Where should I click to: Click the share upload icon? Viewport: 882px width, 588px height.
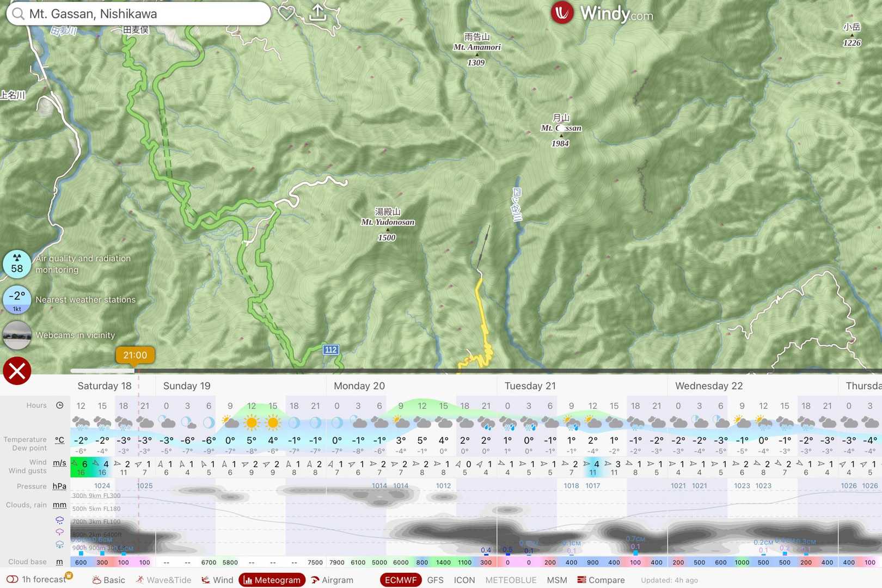click(317, 13)
